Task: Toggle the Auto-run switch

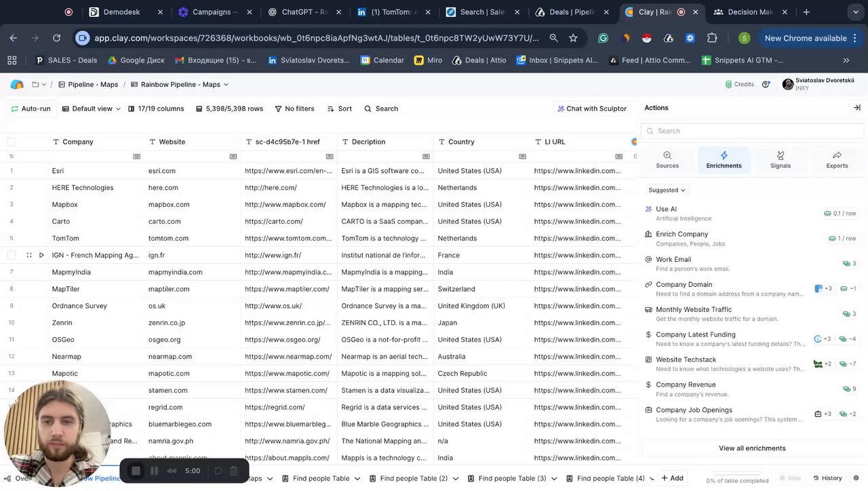Action: [31, 109]
